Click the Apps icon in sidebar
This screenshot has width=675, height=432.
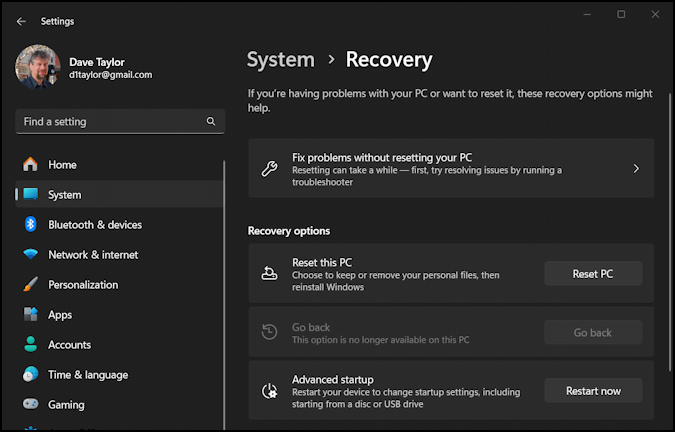(30, 315)
